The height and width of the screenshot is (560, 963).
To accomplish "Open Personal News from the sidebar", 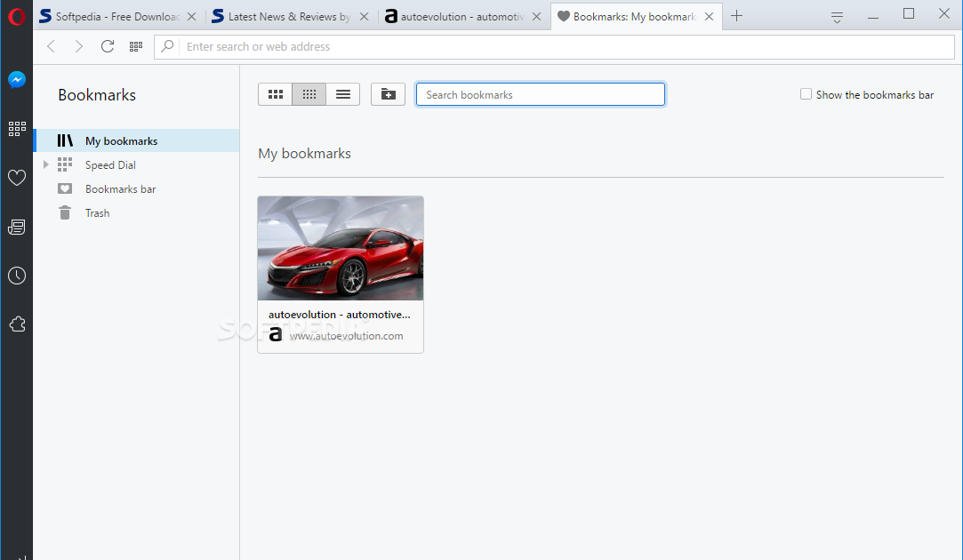I will [x=17, y=227].
